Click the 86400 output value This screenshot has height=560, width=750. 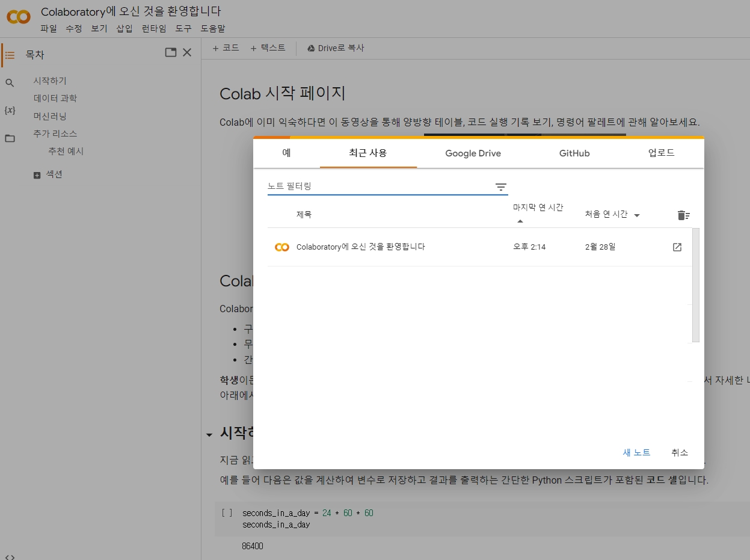tap(253, 546)
